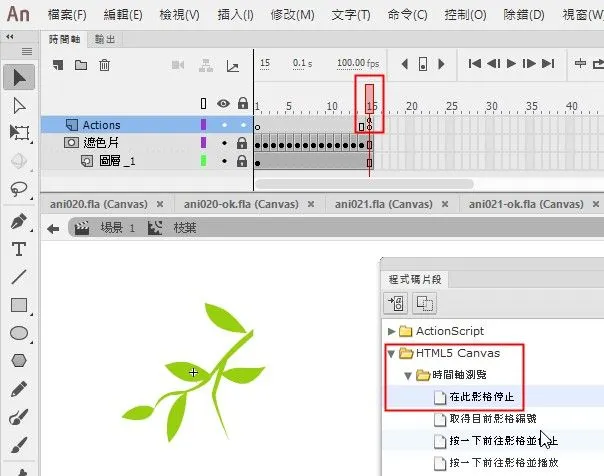Switch to ani020-ok.fla document tab
The image size is (604, 476).
pyautogui.click(x=241, y=204)
